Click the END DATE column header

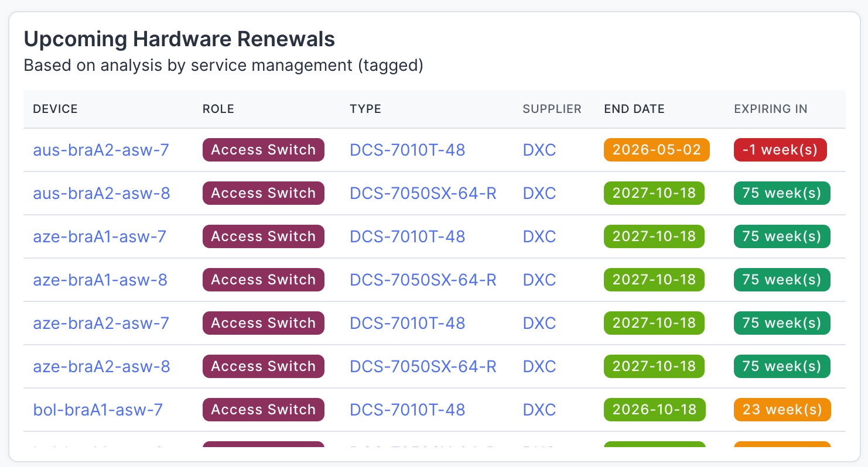click(x=634, y=109)
